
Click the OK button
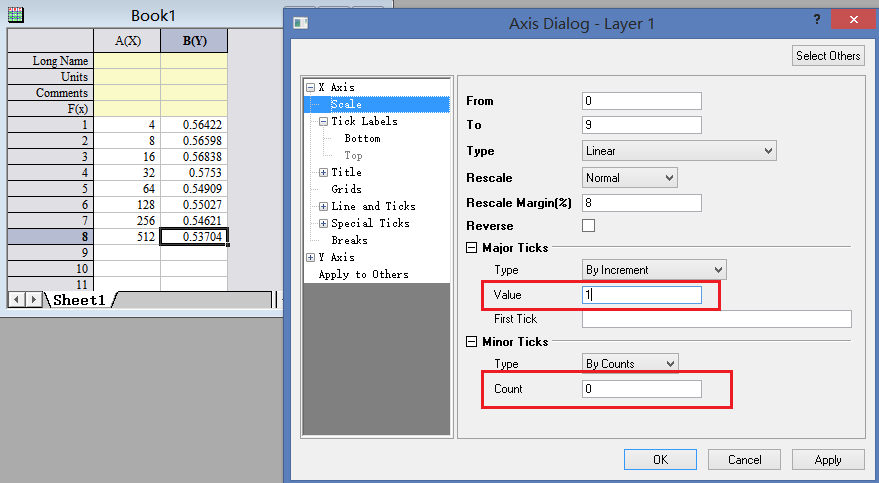(x=660, y=459)
